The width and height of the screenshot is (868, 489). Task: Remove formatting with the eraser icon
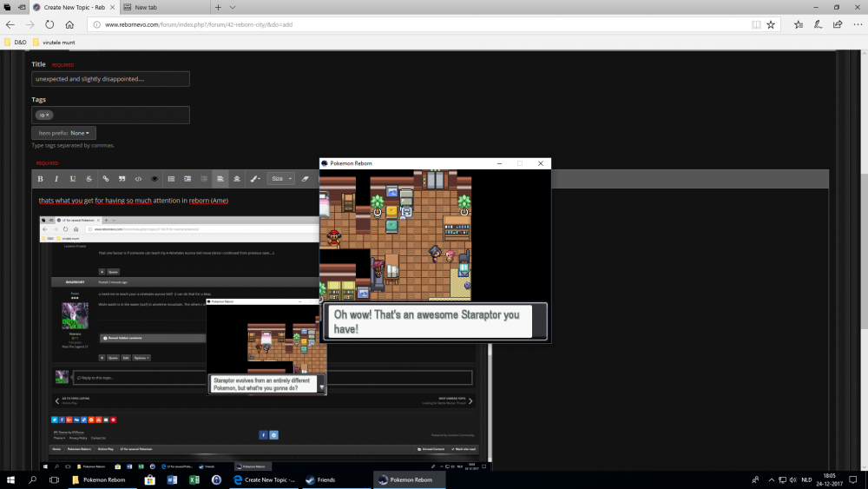[x=305, y=179]
